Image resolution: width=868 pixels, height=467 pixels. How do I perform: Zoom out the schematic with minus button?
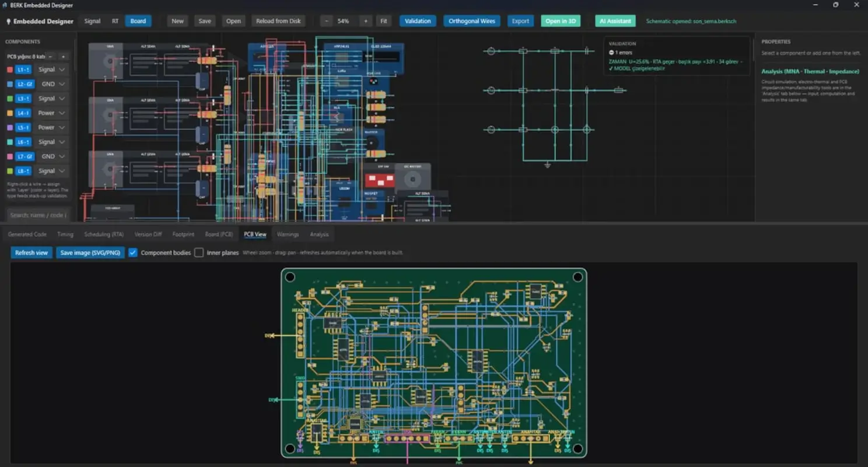pyautogui.click(x=327, y=21)
